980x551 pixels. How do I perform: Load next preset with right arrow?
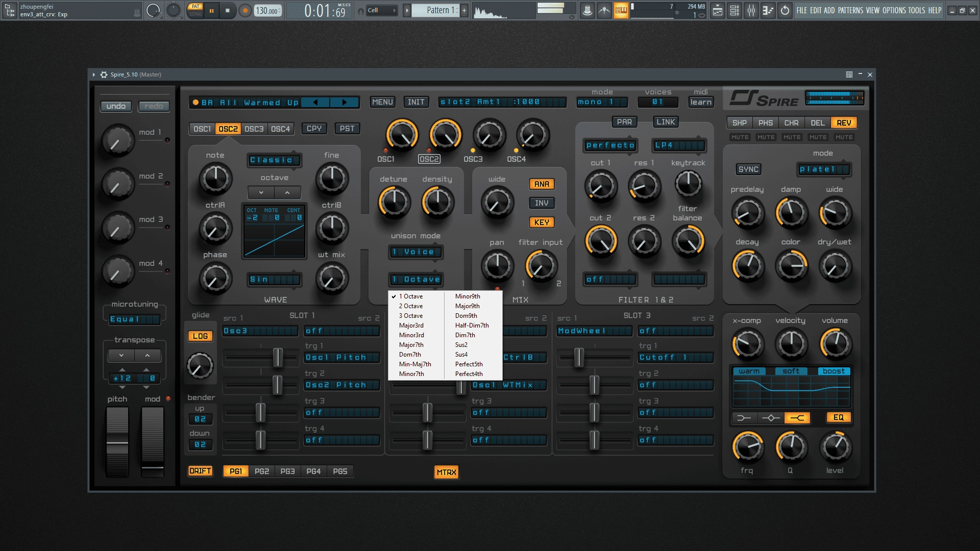click(x=345, y=102)
